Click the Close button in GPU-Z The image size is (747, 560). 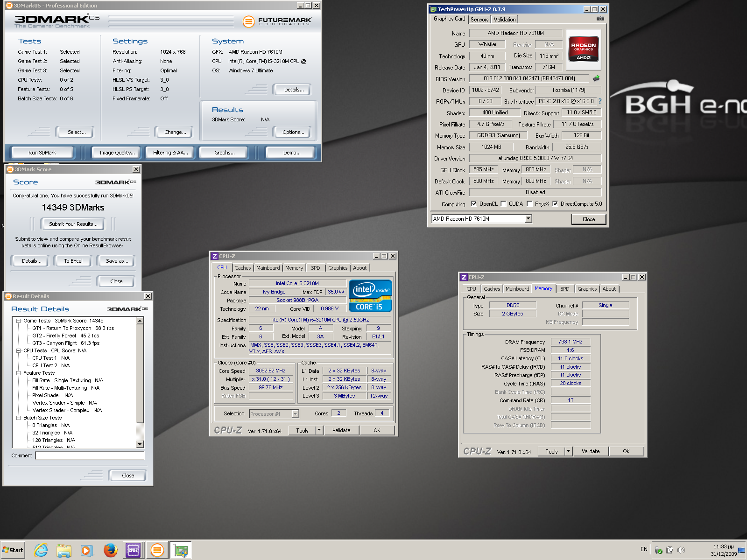[589, 219]
